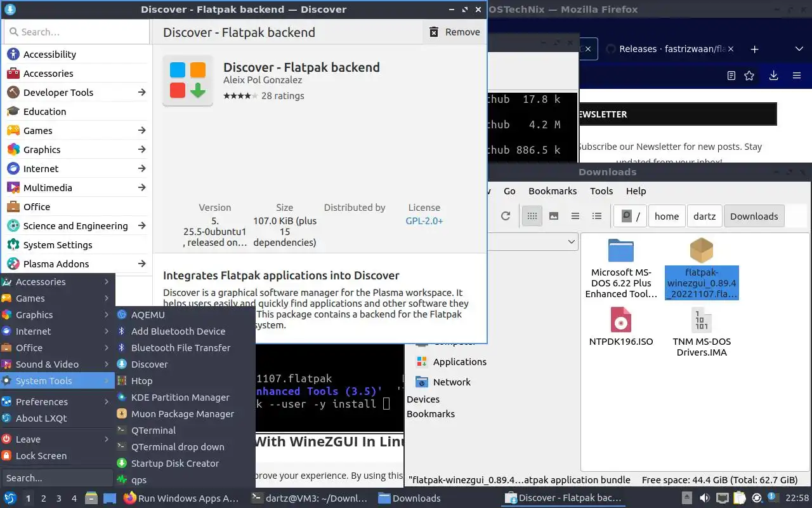Click reload icon in Downloads file manager

[506, 216]
